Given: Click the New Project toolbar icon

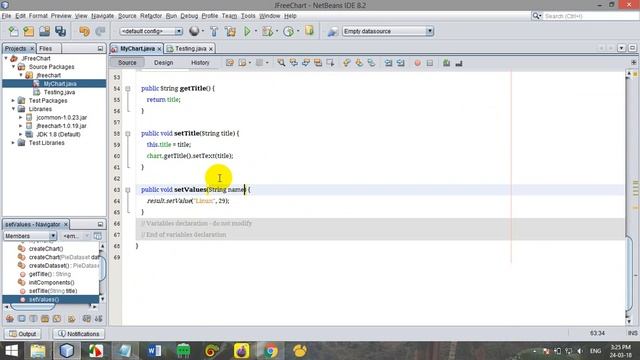Looking at the screenshot, I should pyautogui.click(x=29, y=31).
